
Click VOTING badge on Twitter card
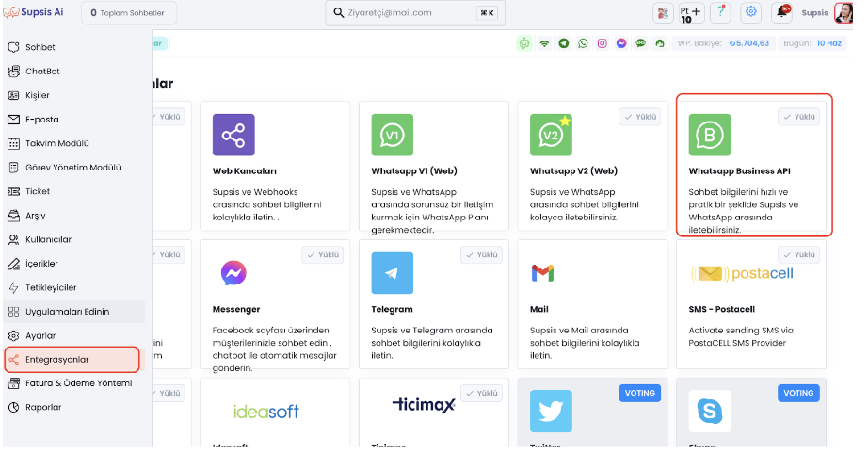pyautogui.click(x=640, y=393)
